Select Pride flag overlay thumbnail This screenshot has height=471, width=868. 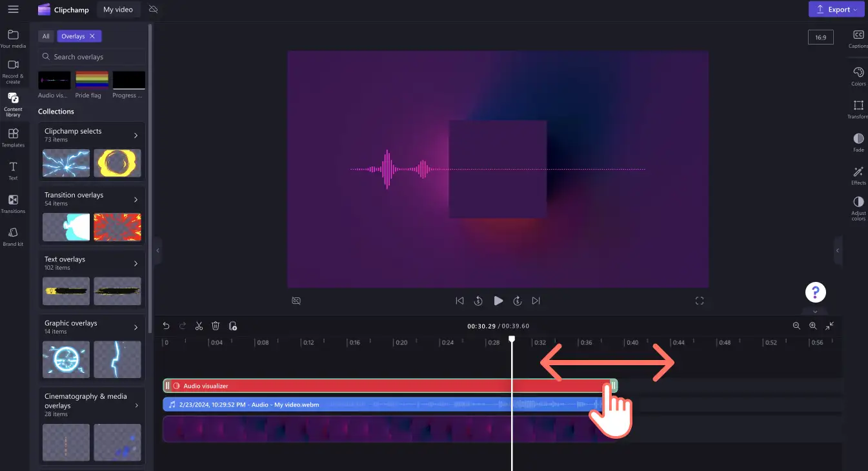92,80
